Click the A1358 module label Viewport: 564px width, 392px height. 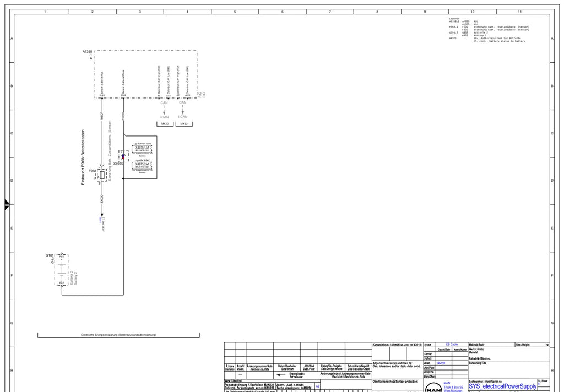(x=87, y=51)
